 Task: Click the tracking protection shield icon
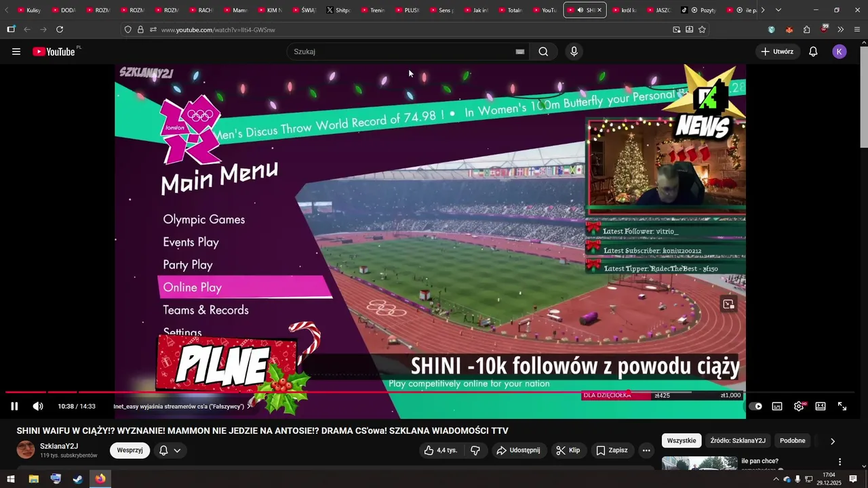click(127, 30)
